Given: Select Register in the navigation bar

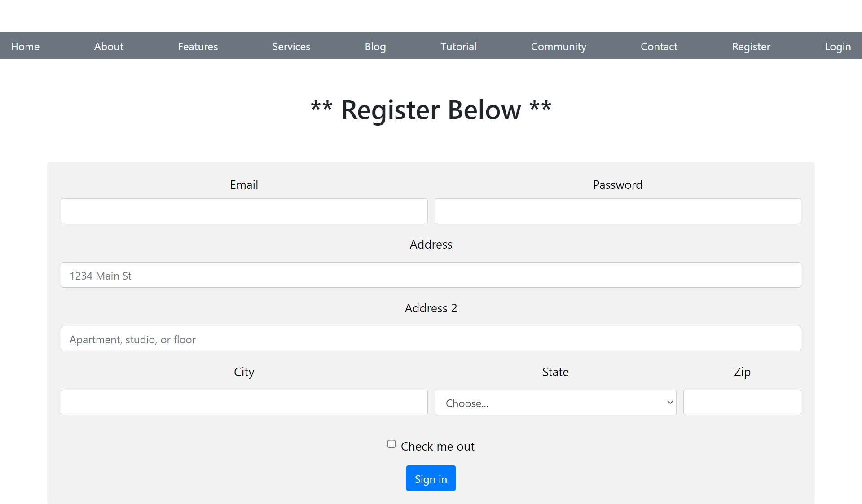Looking at the screenshot, I should [x=751, y=46].
